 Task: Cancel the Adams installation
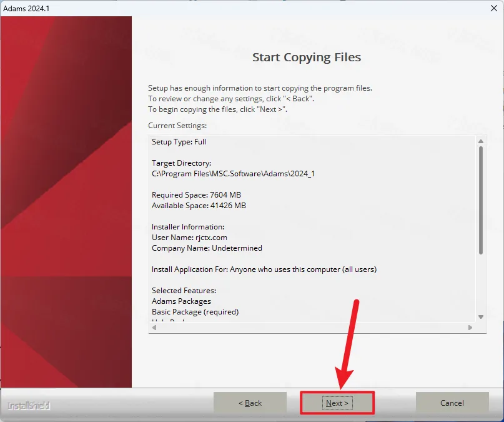tap(452, 403)
